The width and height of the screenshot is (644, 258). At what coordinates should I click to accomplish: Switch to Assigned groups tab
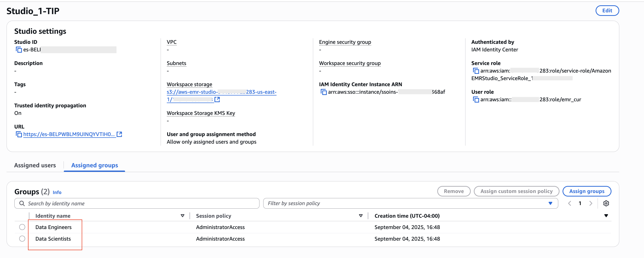(x=95, y=165)
